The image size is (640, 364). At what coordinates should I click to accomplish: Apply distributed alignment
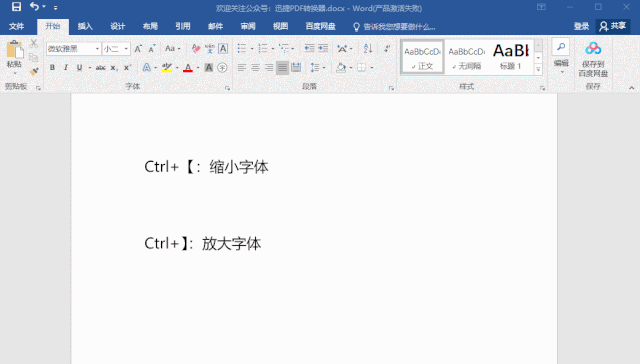pos(296,67)
